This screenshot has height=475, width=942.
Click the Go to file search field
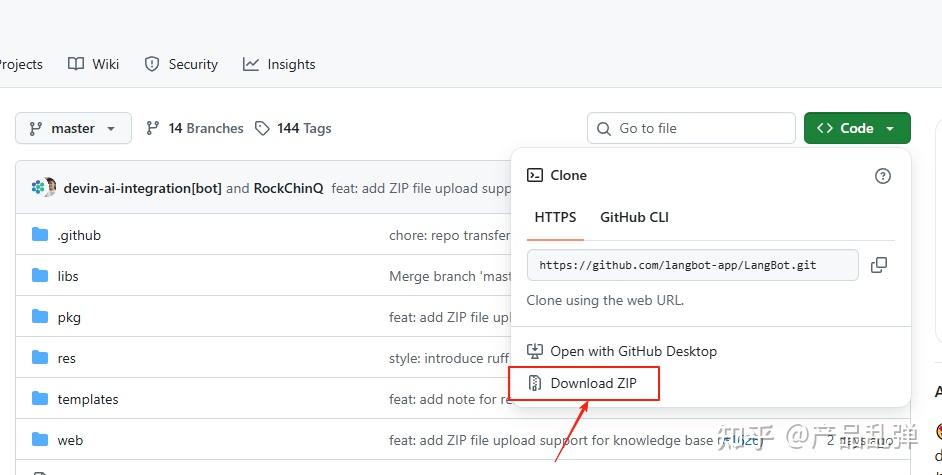pos(692,128)
